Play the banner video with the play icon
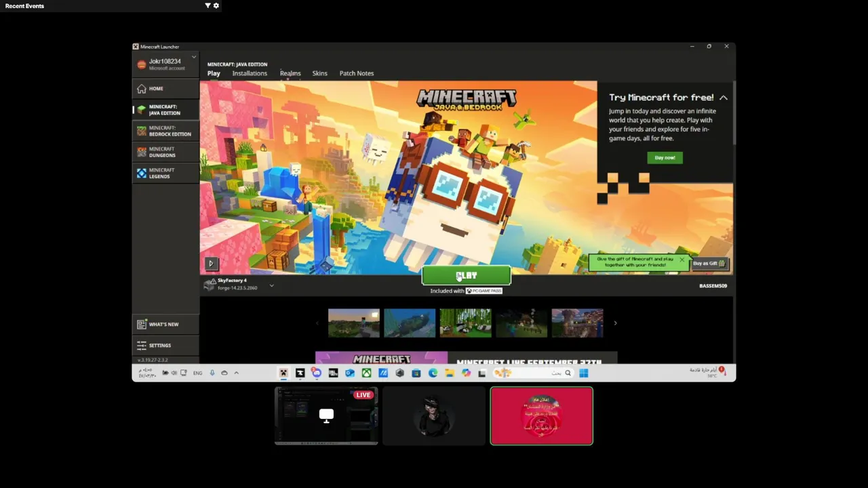Image resolution: width=868 pixels, height=488 pixels. tap(211, 264)
